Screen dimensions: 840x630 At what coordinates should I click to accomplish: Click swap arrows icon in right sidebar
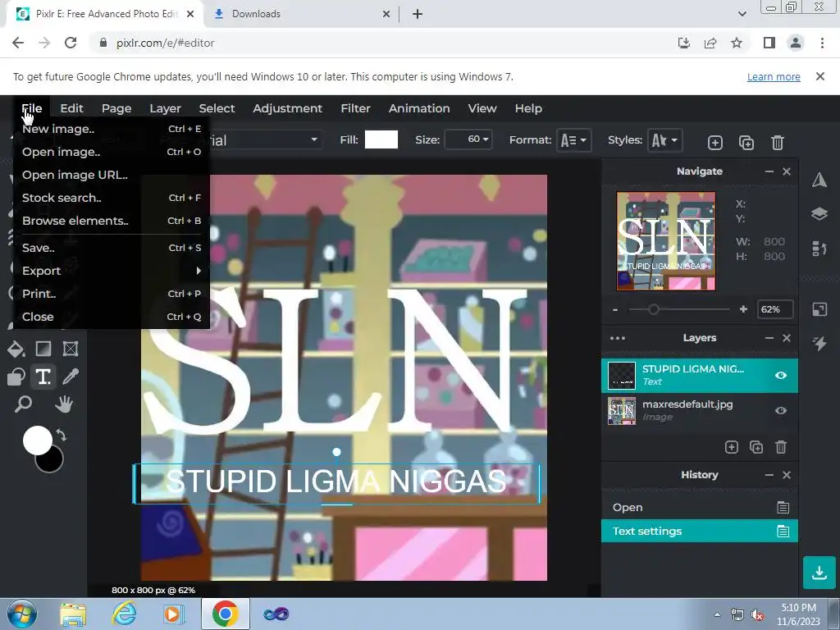(x=819, y=249)
